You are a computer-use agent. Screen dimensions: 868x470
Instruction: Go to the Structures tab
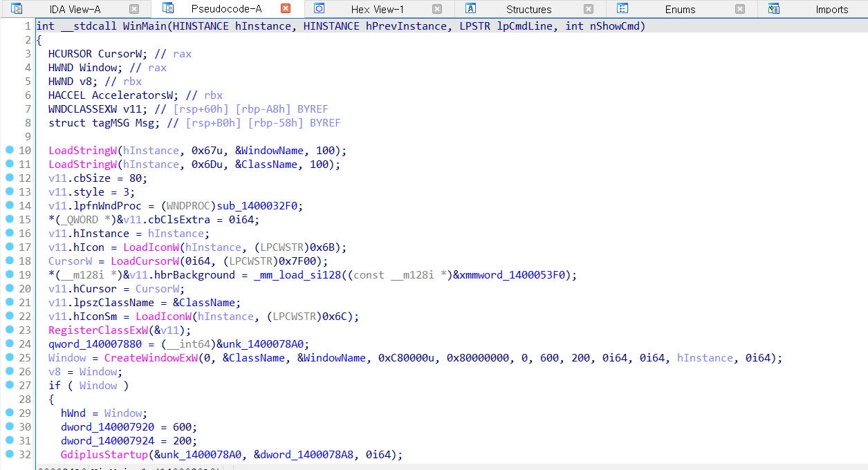tap(528, 9)
